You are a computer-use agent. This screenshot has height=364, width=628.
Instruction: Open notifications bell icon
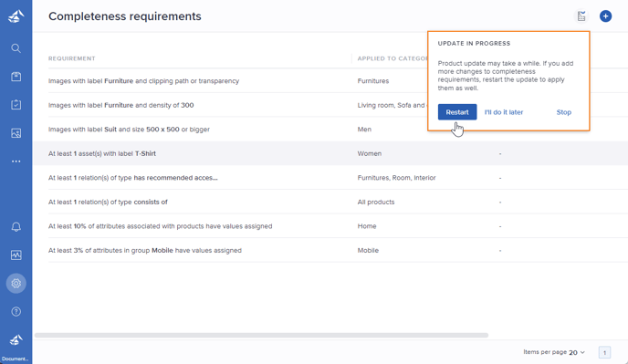coord(16,226)
